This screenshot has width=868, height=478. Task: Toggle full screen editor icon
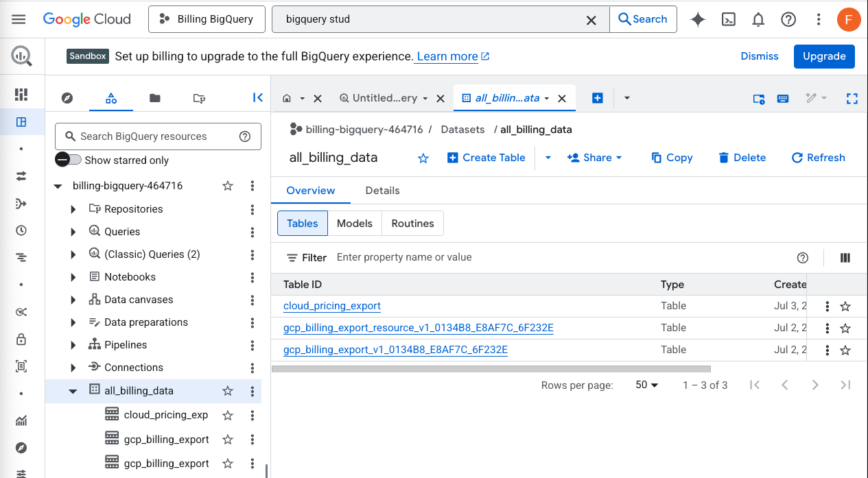tap(852, 98)
